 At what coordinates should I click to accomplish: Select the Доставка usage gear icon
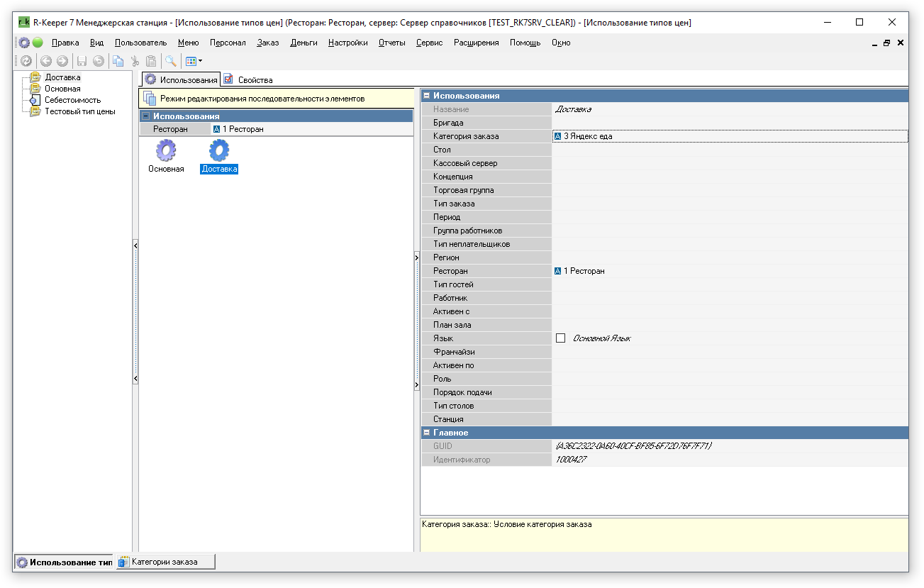click(219, 150)
